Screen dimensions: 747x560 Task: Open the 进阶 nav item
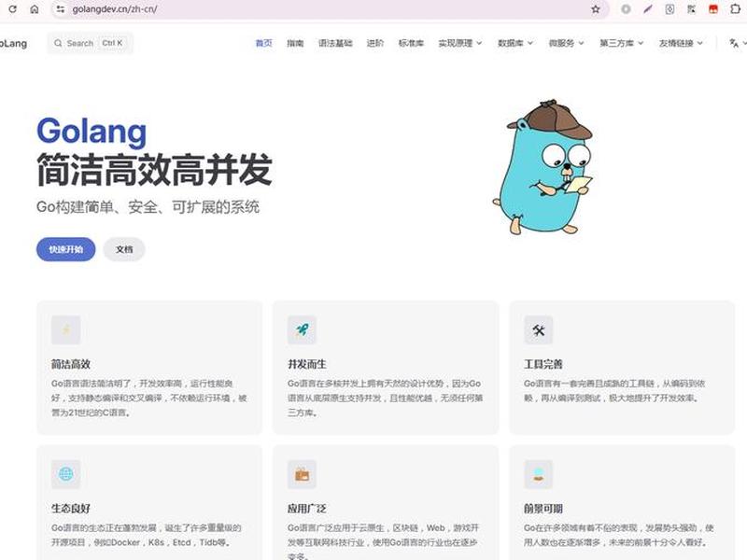tap(375, 43)
